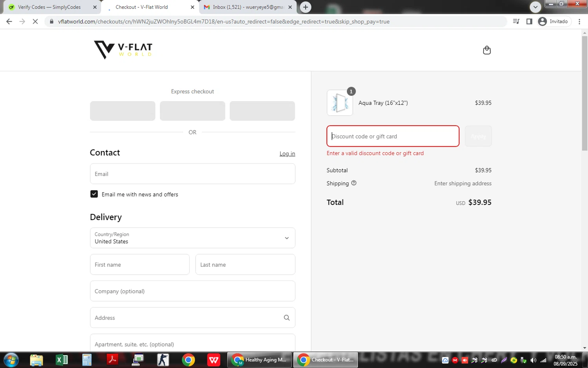Open the Invitado profile button

click(554, 22)
